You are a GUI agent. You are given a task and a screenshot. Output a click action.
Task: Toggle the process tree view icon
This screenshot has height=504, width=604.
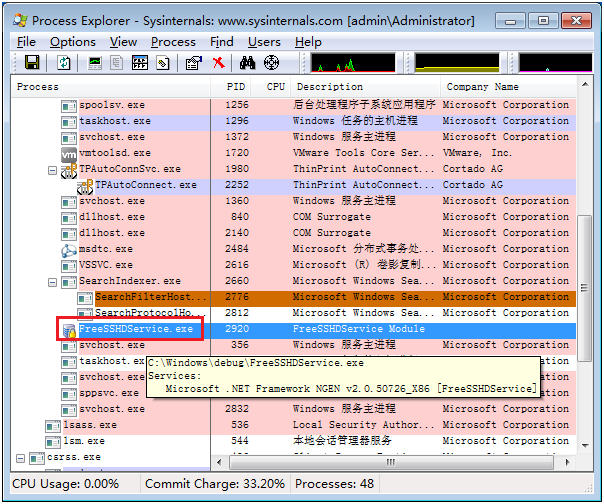click(x=116, y=62)
